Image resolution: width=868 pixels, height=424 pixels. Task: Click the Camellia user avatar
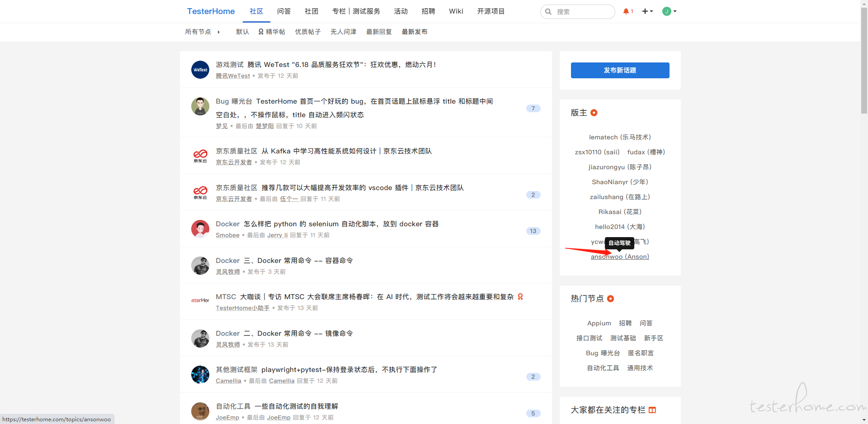coord(200,375)
